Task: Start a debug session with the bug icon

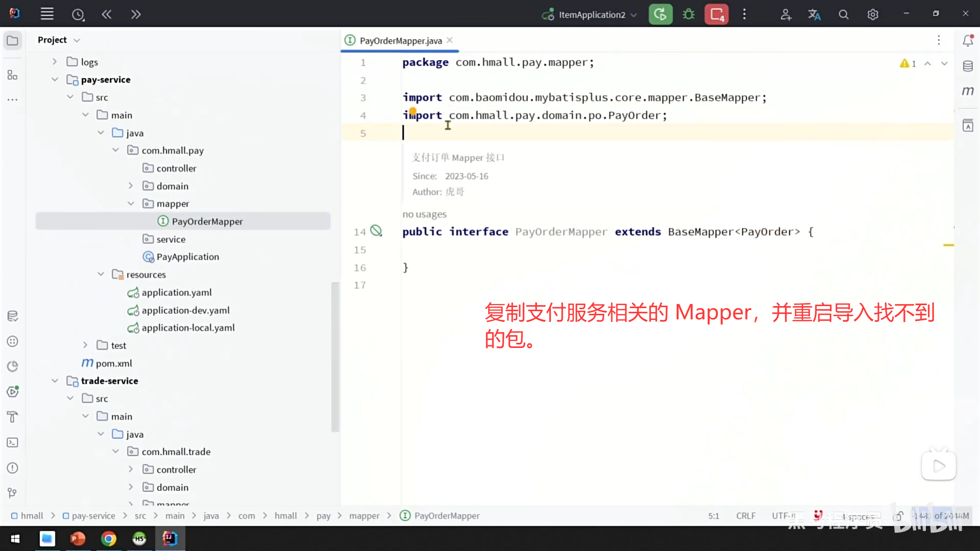Action: point(688,14)
